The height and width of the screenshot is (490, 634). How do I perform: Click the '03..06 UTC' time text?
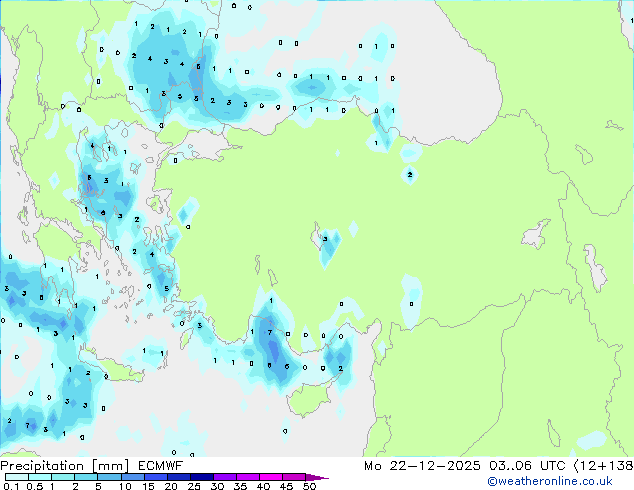527,466
